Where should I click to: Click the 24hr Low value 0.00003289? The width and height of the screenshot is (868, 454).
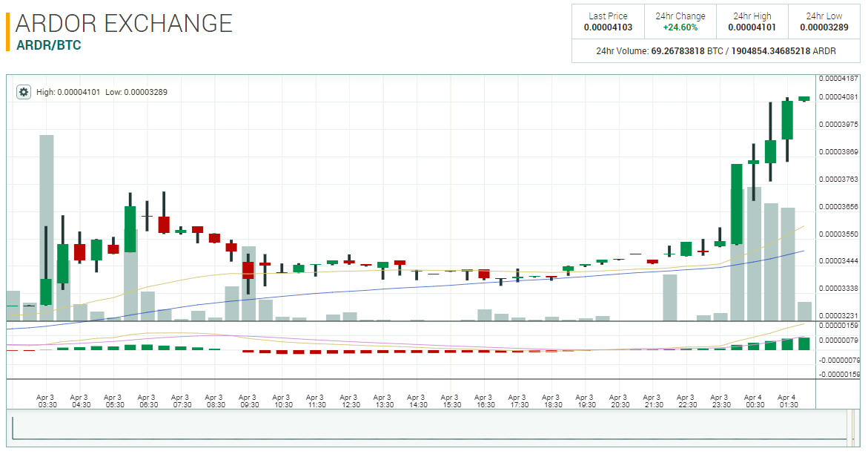tap(824, 27)
